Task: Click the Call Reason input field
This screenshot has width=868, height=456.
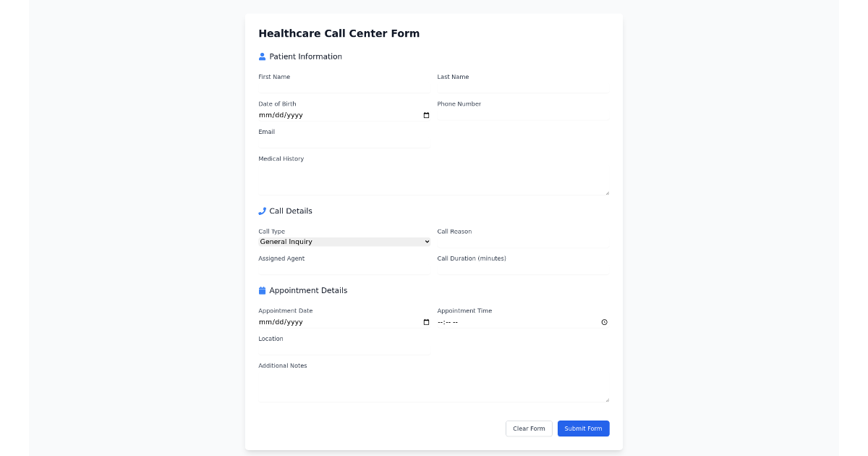Action: 522,241
